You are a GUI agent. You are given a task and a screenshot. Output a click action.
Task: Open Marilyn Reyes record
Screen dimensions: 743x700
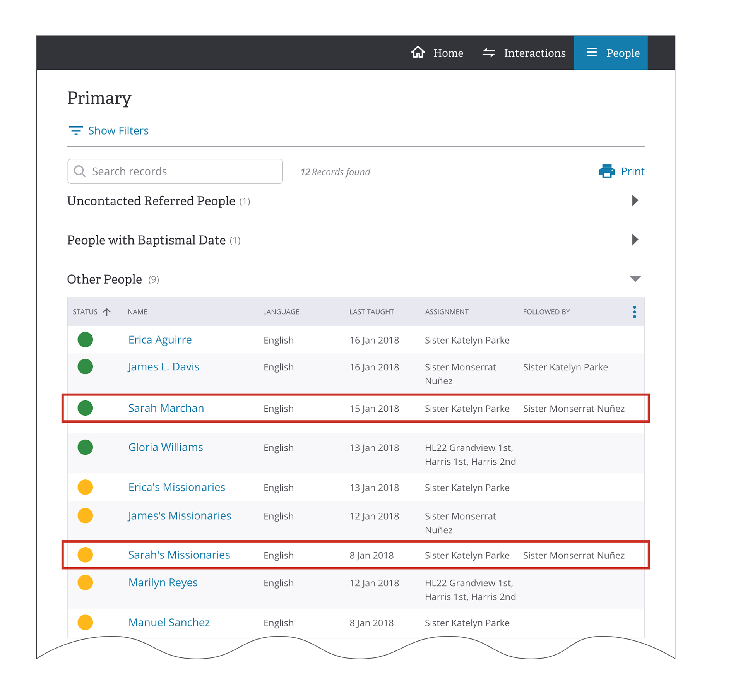coord(163,583)
